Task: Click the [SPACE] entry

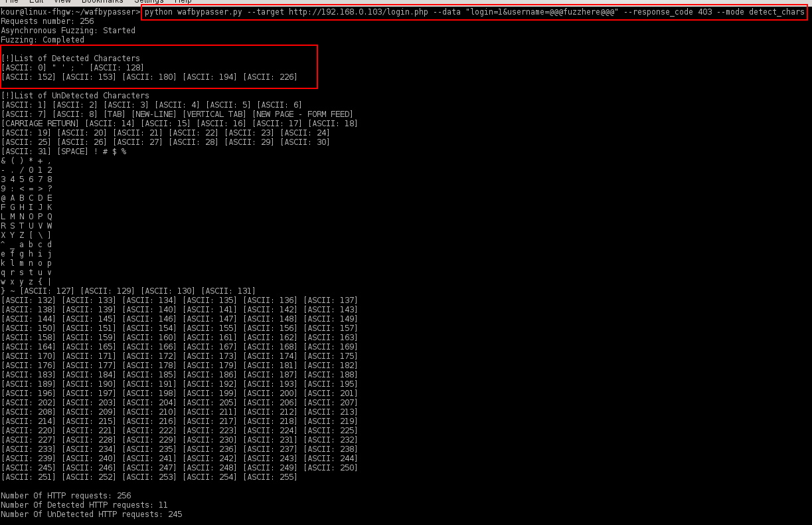Action: coord(73,152)
